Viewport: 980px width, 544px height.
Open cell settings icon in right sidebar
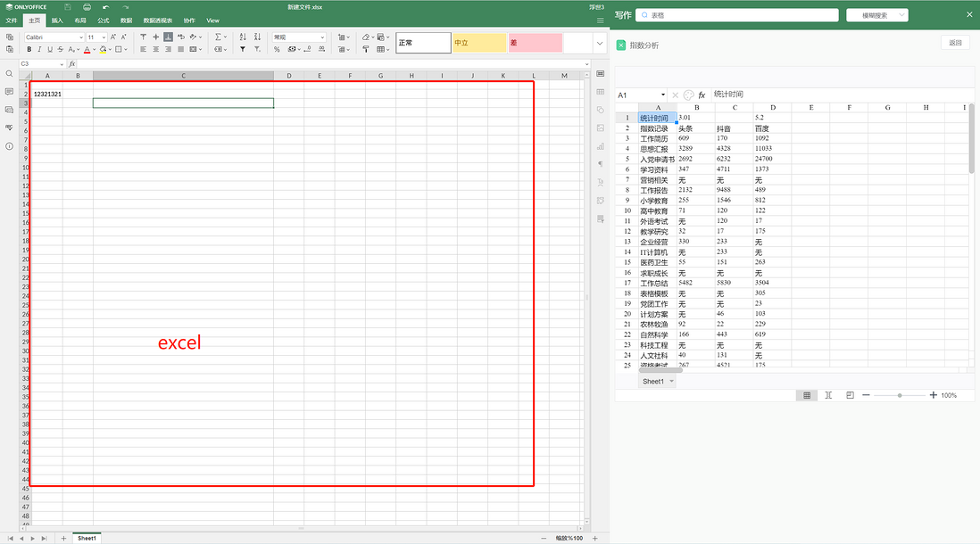tap(601, 74)
